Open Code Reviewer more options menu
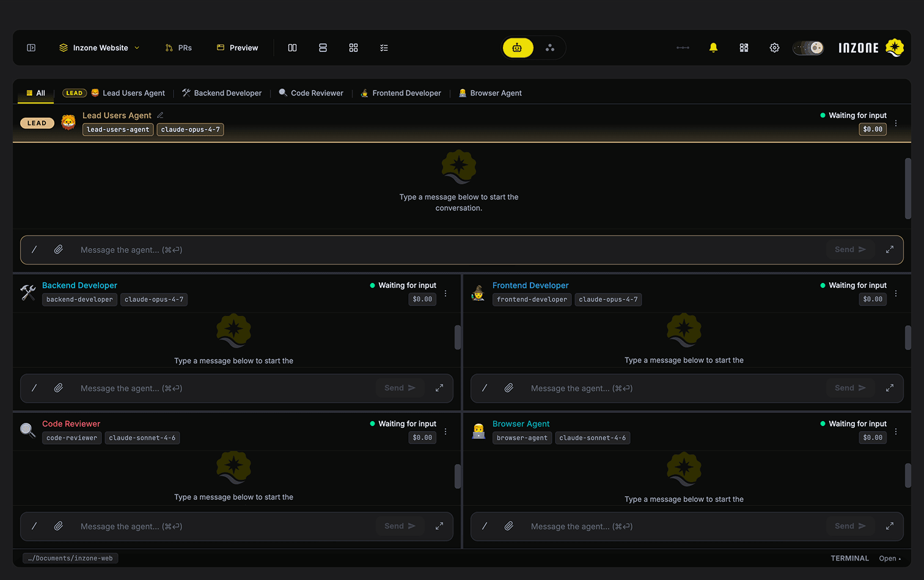924x580 pixels. coord(446,431)
